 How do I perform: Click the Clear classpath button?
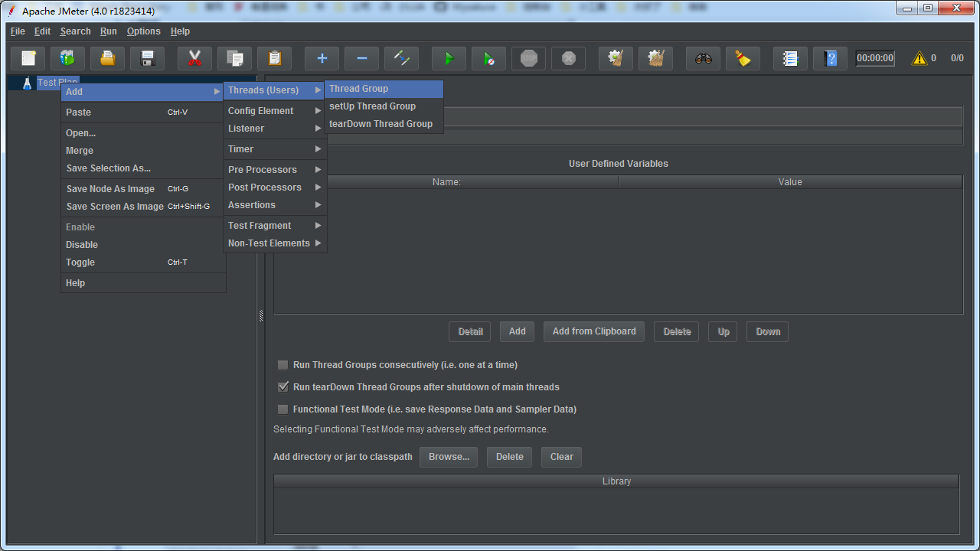[561, 457]
